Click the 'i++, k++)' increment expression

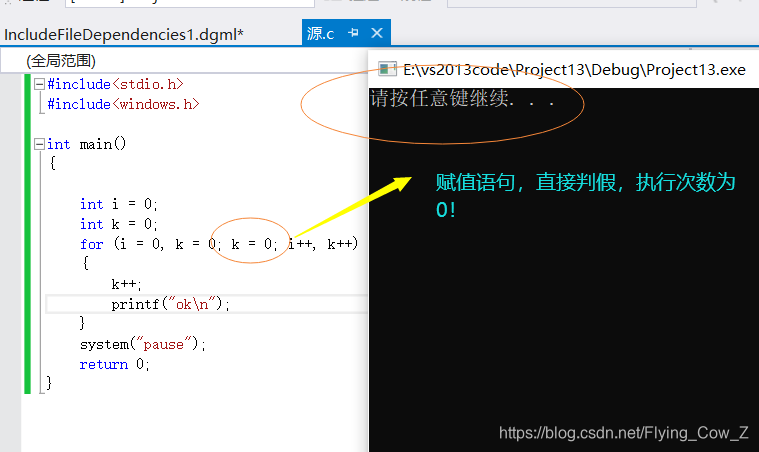click(x=323, y=243)
